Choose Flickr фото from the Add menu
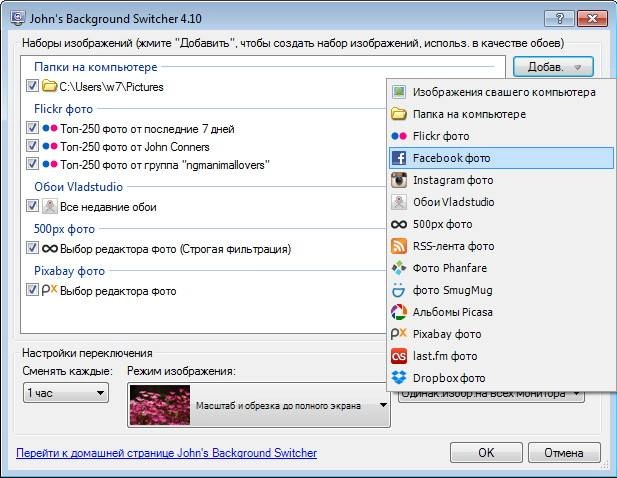The width and height of the screenshot is (617, 478). click(x=501, y=136)
